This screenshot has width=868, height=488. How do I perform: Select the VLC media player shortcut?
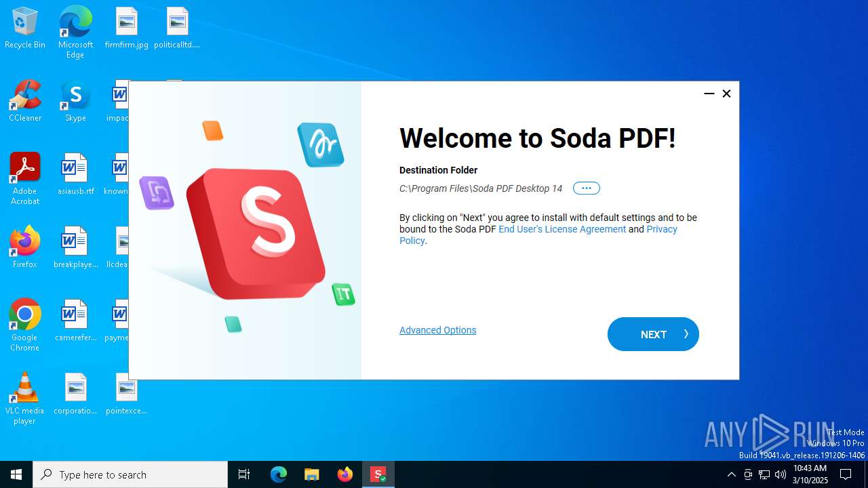[x=25, y=399]
